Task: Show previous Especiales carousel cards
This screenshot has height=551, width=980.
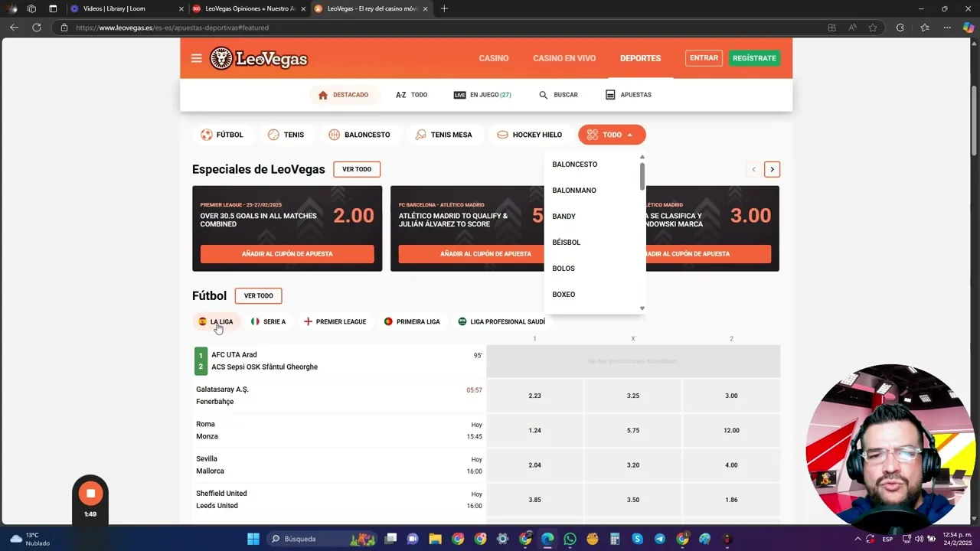Action: click(753, 169)
